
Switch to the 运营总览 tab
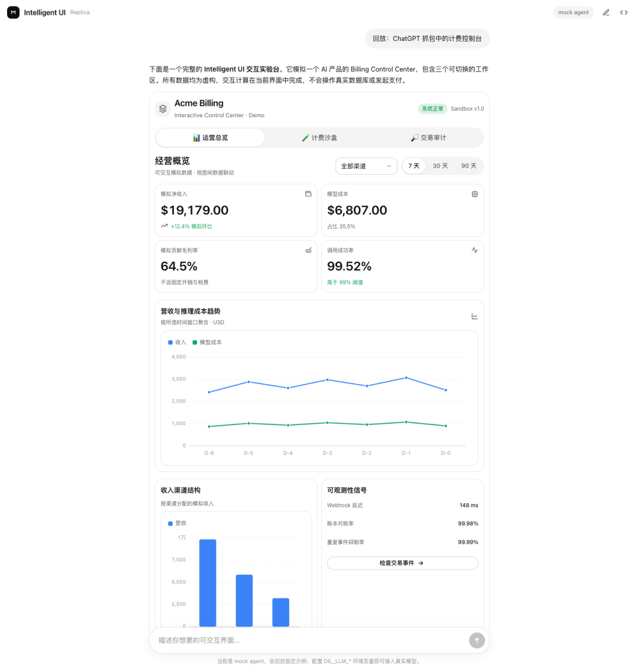210,137
